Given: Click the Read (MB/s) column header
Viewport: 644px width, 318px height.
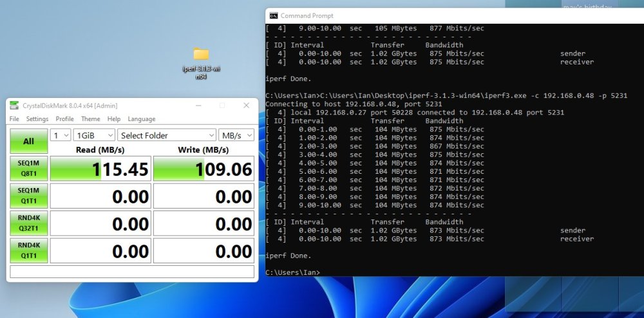Looking at the screenshot, I should [100, 150].
